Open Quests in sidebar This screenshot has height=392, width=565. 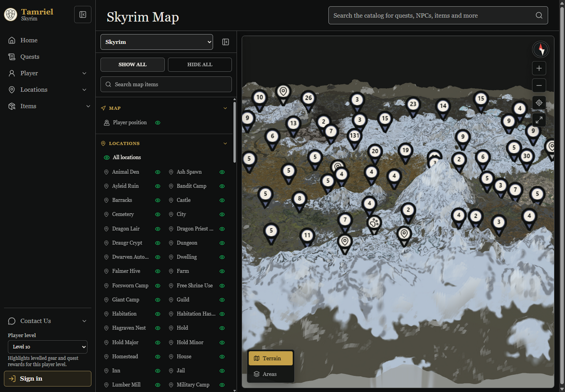point(48,57)
